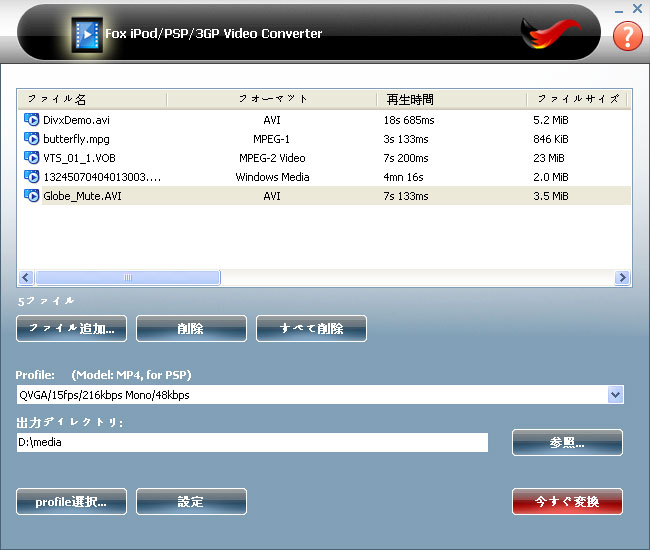Start conversion with the red 今すぐ変換 button
This screenshot has height=550, width=650.
click(568, 502)
